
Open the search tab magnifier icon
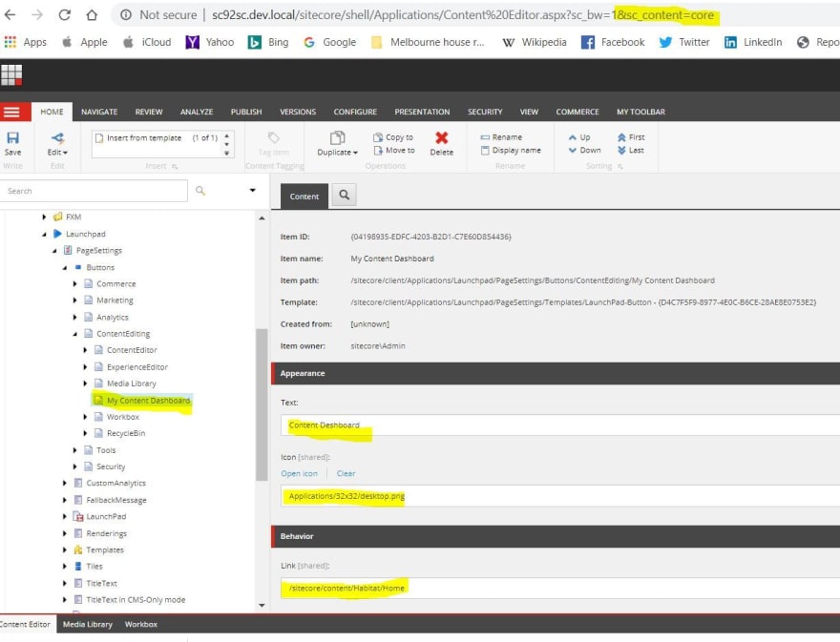[x=345, y=195]
